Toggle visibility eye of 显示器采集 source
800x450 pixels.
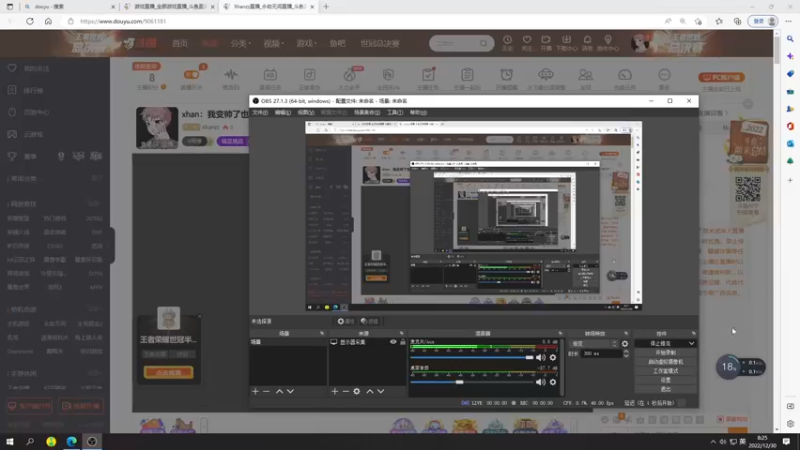[x=393, y=342]
